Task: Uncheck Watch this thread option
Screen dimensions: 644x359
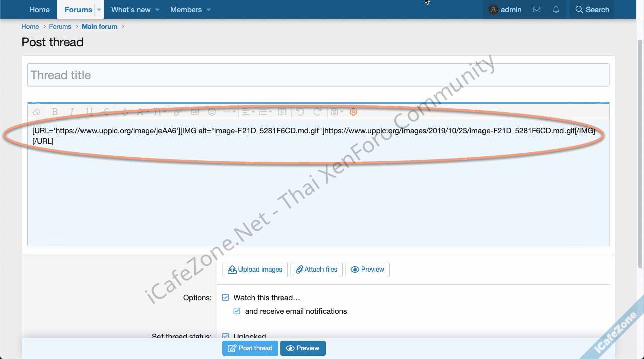Action: (226, 298)
